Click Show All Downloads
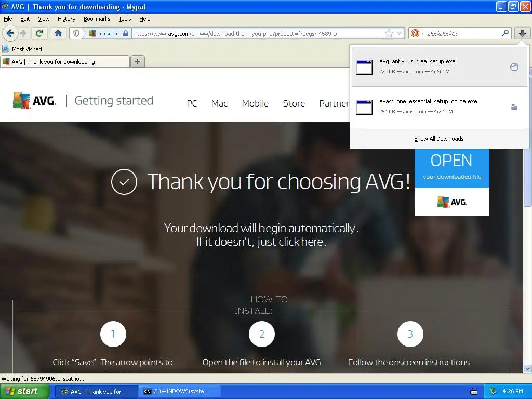 (x=438, y=139)
